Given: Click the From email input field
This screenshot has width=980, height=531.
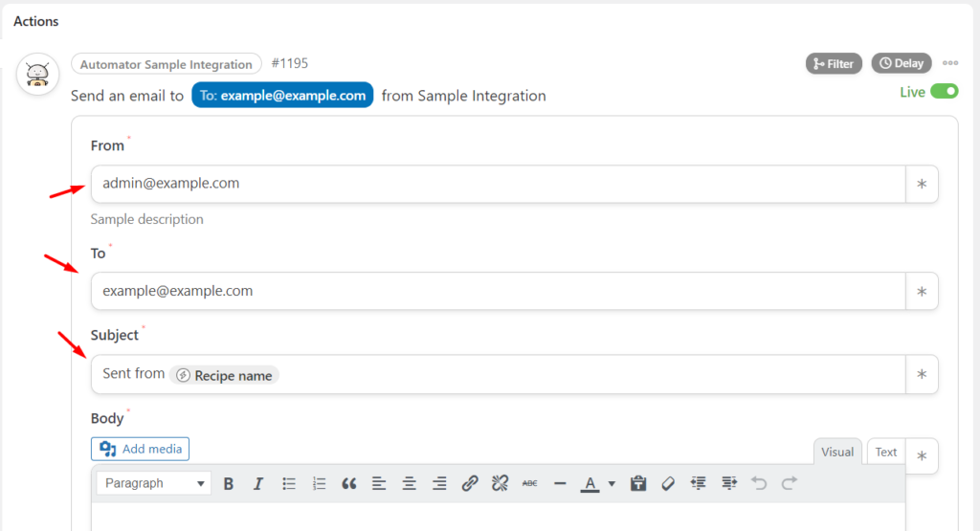Looking at the screenshot, I should coord(498,184).
